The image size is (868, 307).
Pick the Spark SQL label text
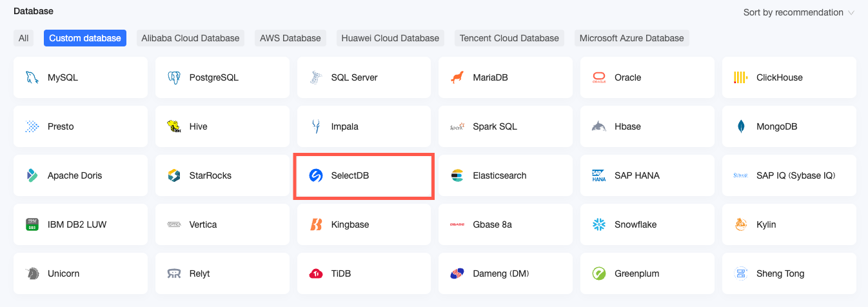coord(495,126)
